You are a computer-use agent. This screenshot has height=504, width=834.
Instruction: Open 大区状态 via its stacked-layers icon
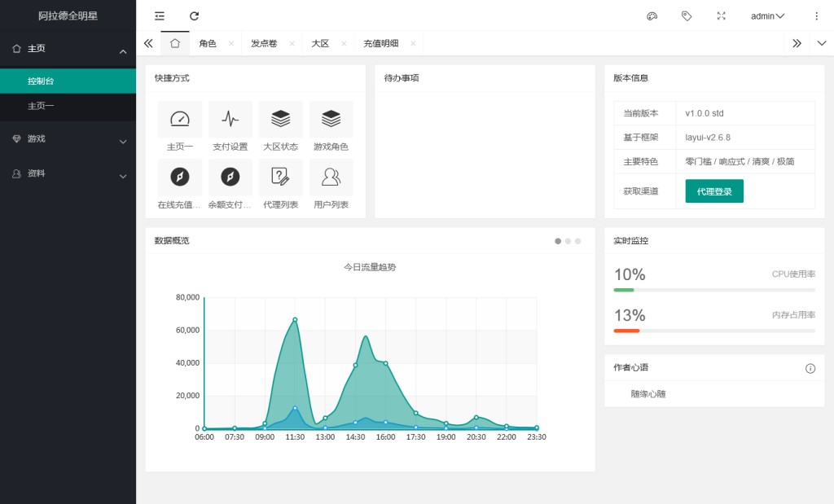point(280,119)
